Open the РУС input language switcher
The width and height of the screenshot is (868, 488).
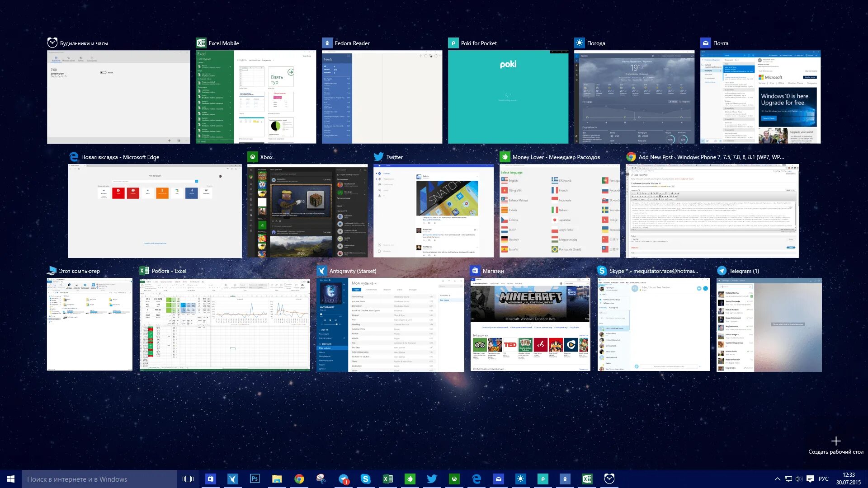(823, 479)
